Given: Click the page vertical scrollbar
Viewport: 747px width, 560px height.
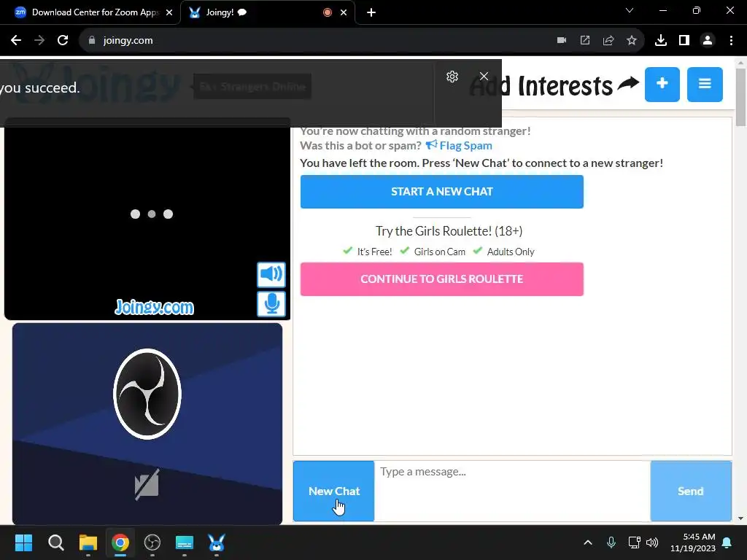Looking at the screenshot, I should [741, 98].
